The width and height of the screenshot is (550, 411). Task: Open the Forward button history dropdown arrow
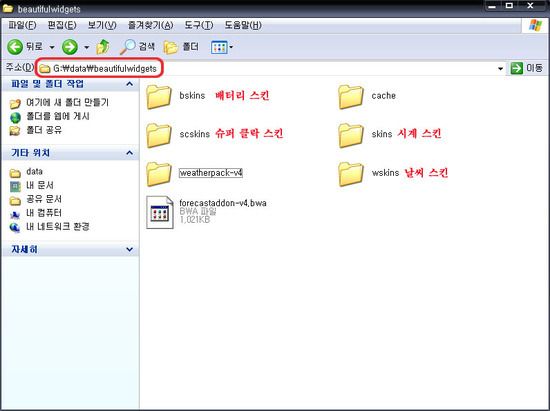click(86, 47)
